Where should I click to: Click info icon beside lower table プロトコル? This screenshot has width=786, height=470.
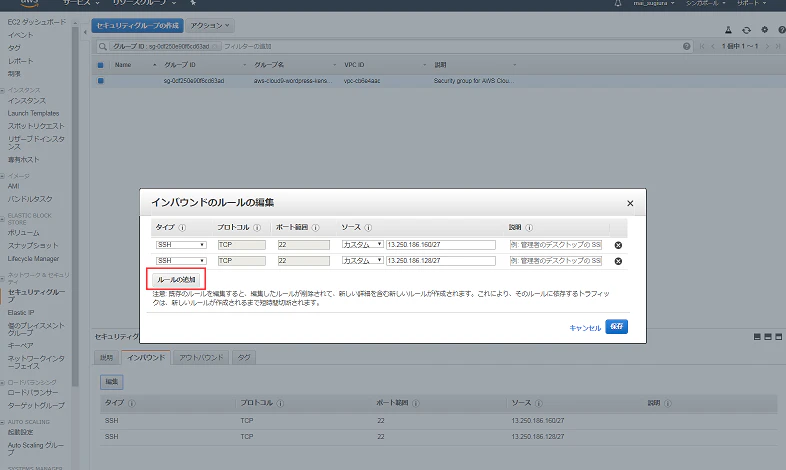click(281, 403)
